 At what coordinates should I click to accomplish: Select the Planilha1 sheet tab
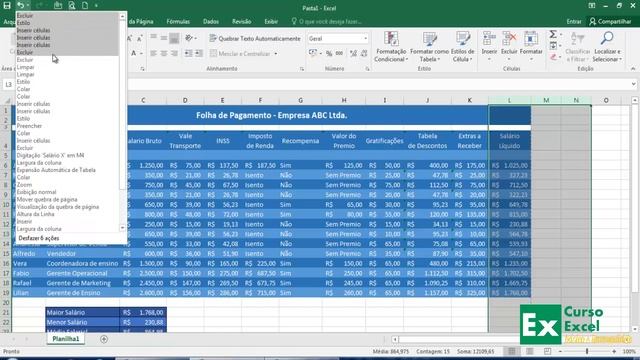[65, 339]
